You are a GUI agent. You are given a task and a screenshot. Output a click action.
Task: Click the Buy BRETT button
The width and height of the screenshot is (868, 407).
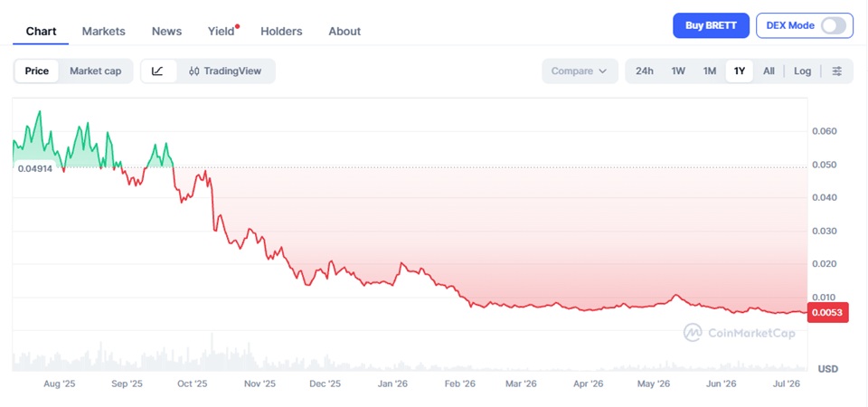point(711,25)
